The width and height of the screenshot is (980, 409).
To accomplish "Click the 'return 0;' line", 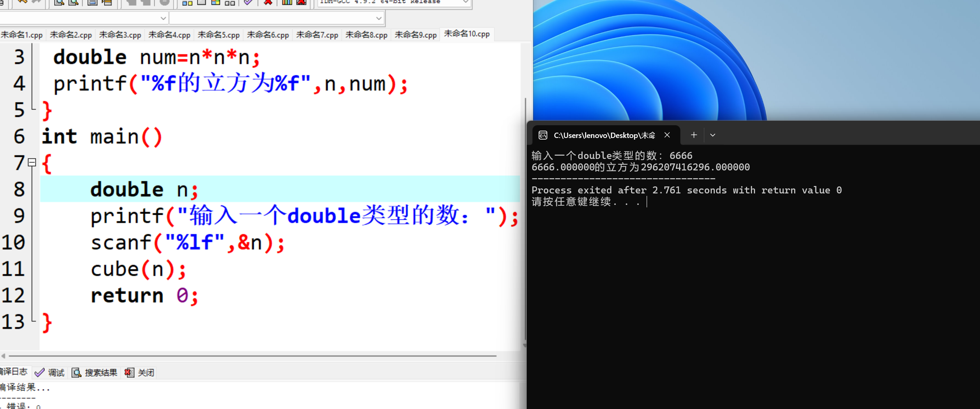I will coord(144,296).
